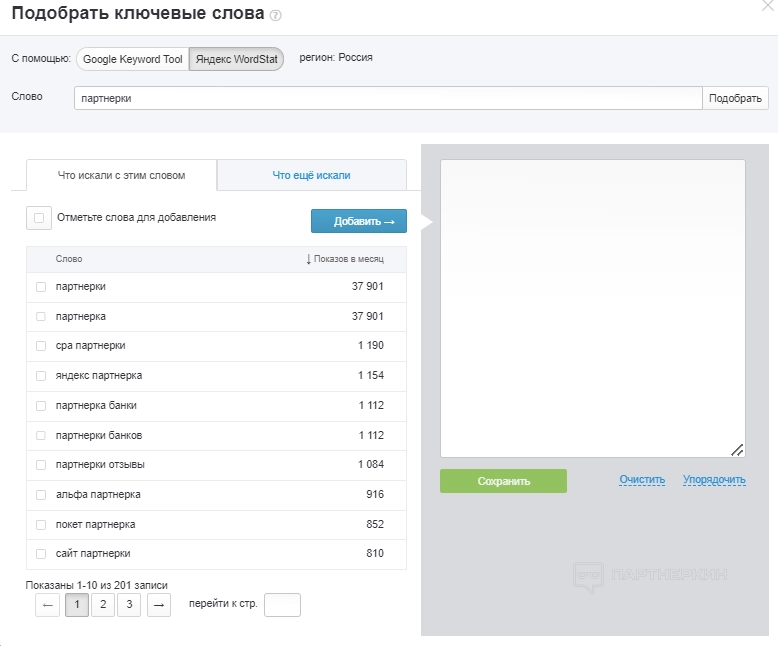This screenshot has width=778, height=646.
Task: Click the sort arrow on Показов в месяц
Action: click(309, 259)
